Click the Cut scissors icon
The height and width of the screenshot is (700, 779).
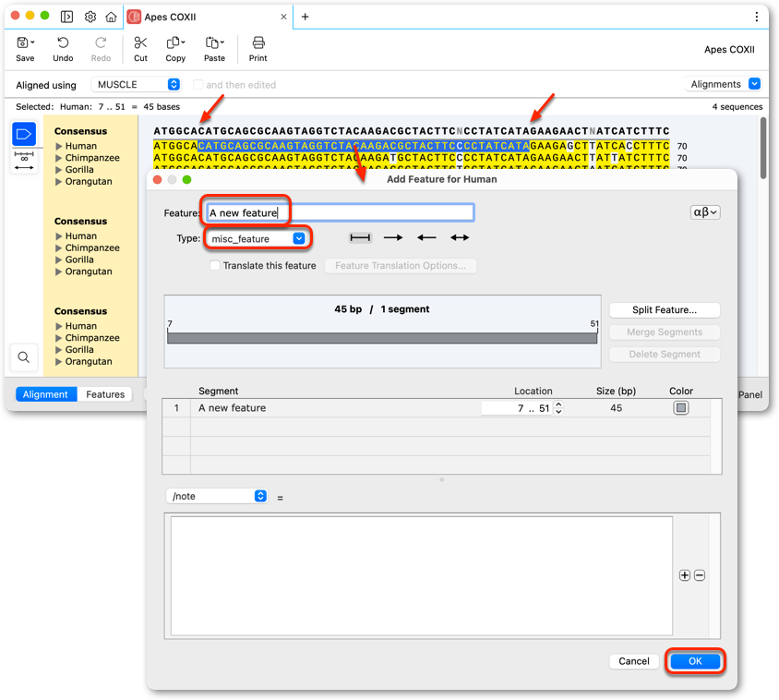coord(140,43)
